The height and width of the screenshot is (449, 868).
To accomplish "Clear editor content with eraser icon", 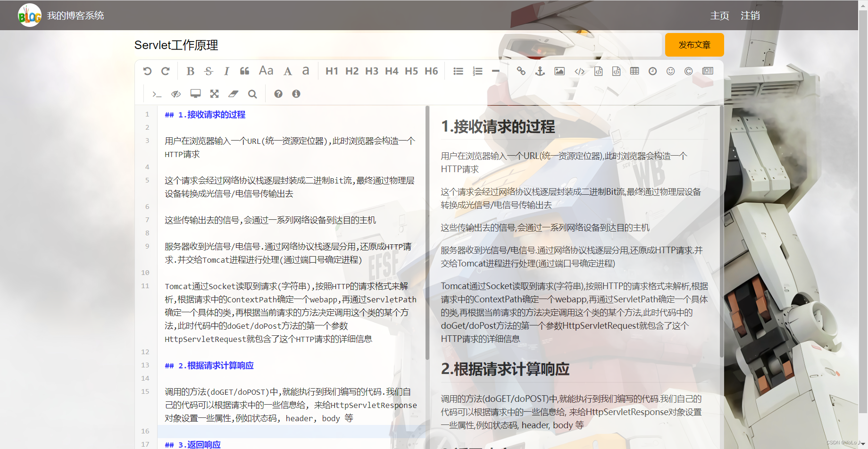I will pos(233,94).
